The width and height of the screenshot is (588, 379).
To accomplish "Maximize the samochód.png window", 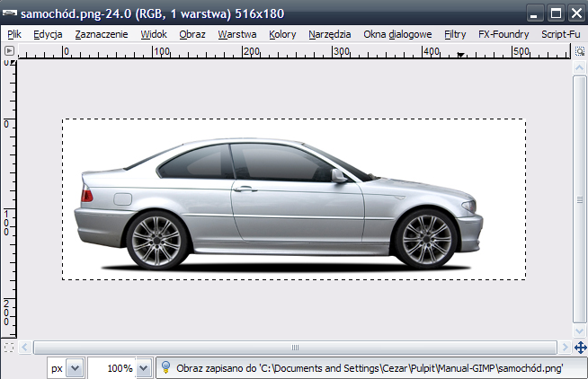I will click(556, 13).
